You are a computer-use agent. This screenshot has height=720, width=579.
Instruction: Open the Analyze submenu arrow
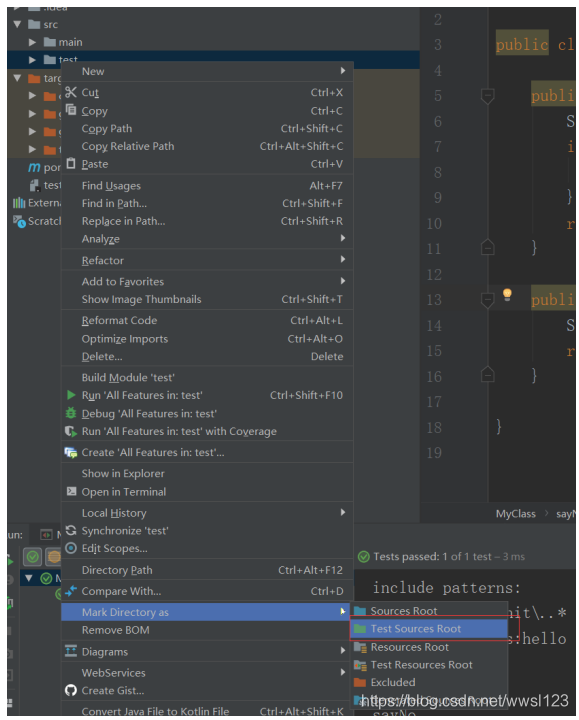click(x=343, y=238)
